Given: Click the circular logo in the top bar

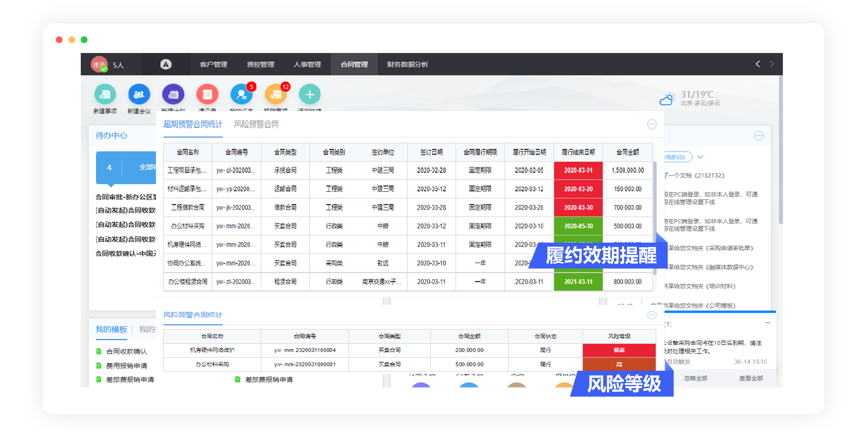Looking at the screenshot, I should coord(165,64).
